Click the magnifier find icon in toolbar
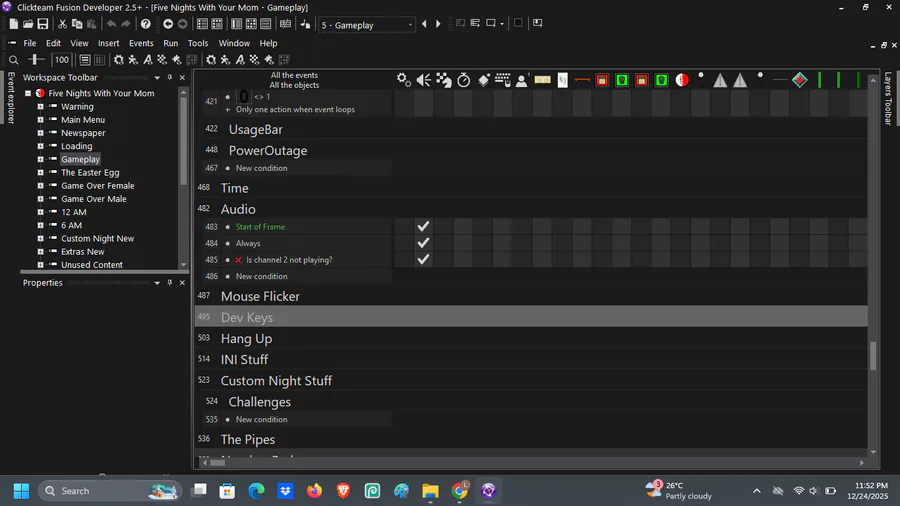Viewport: 900px width, 506px height. [x=14, y=60]
